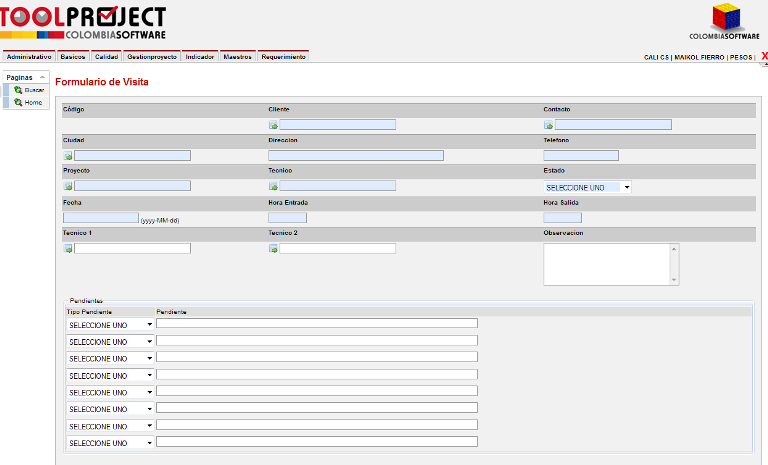Expand the first Tipo Pendiente dropdown

click(x=110, y=324)
